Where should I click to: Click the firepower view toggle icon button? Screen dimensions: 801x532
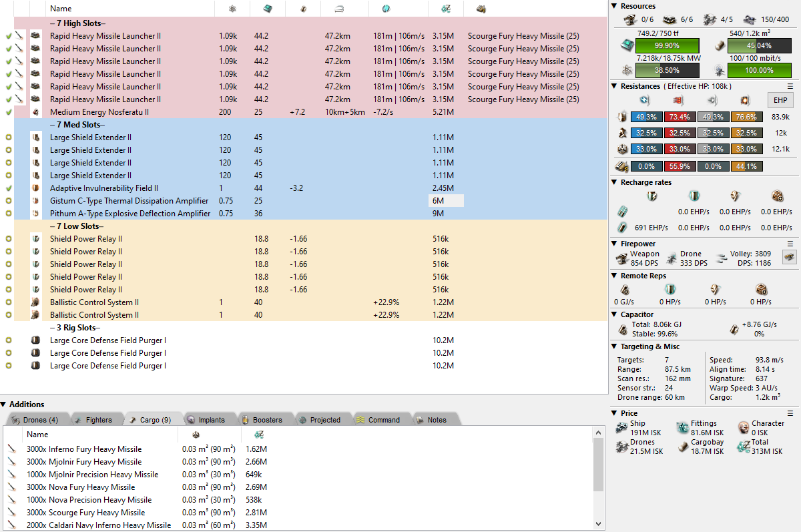(790, 258)
